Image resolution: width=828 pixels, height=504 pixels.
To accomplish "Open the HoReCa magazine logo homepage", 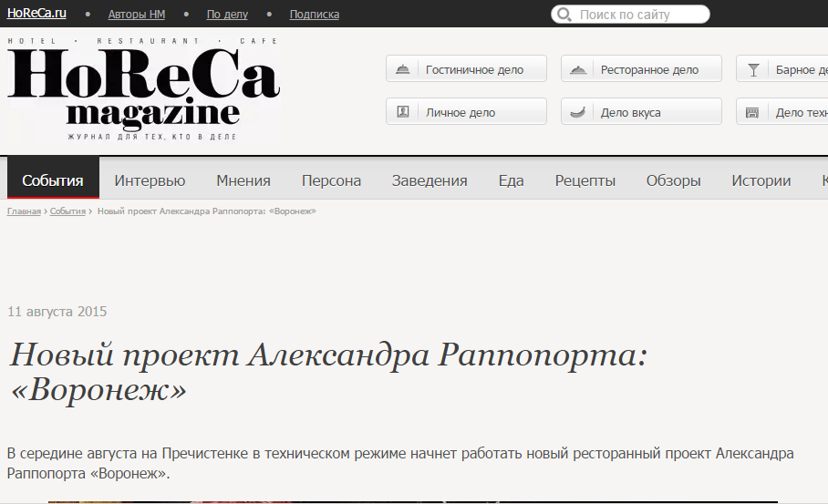I will [x=143, y=89].
